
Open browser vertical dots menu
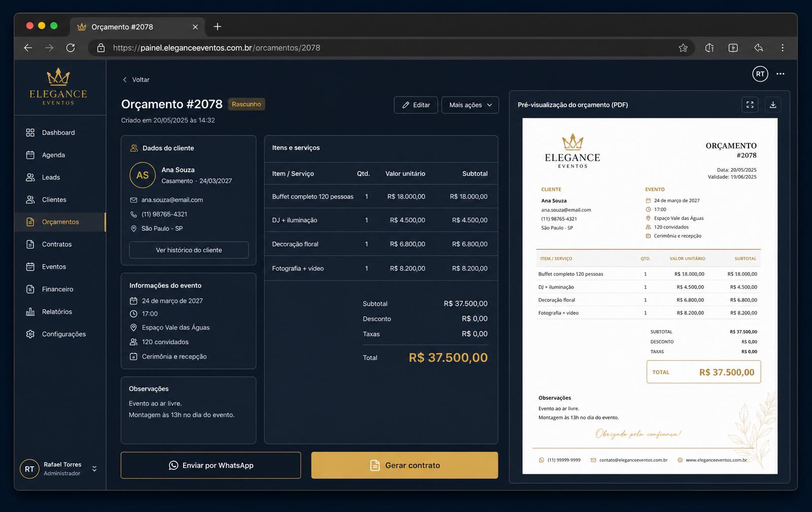point(783,48)
